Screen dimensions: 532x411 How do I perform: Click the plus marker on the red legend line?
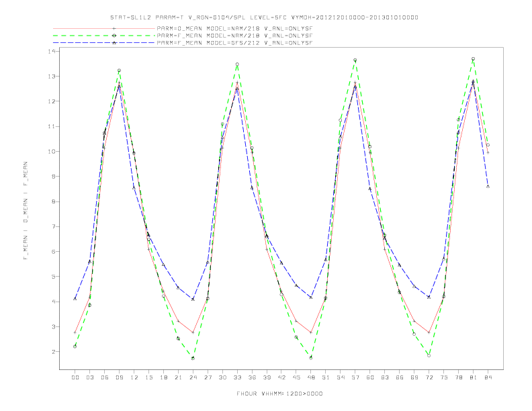pyautogui.click(x=114, y=28)
